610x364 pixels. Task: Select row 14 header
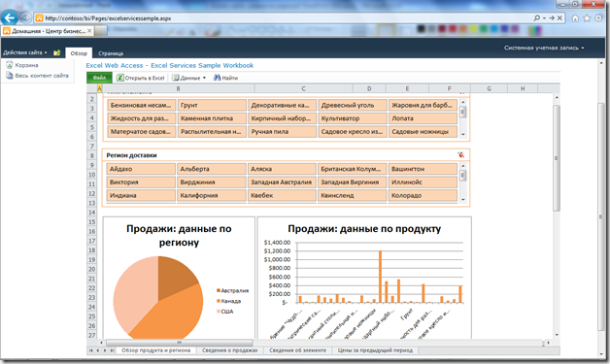[92, 213]
